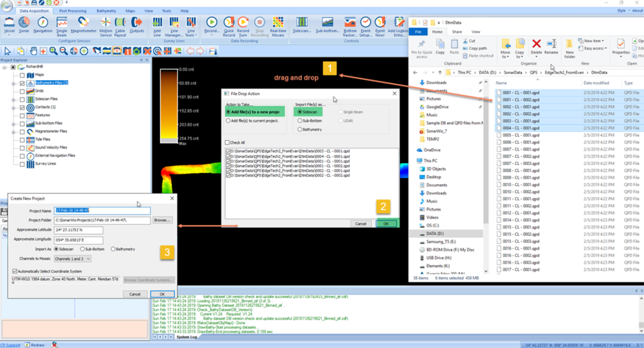
Task: Click the Project Name text field
Action: [102, 211]
